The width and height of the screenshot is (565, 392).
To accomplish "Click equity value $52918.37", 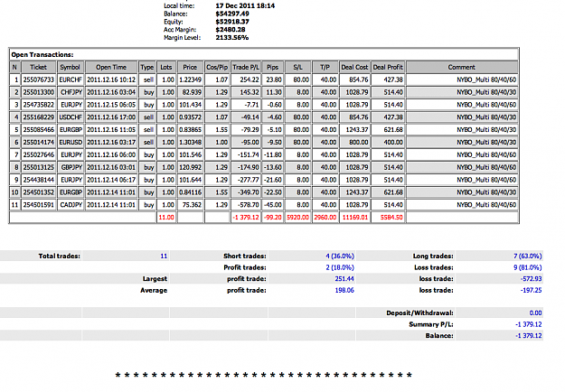I will (232, 22).
